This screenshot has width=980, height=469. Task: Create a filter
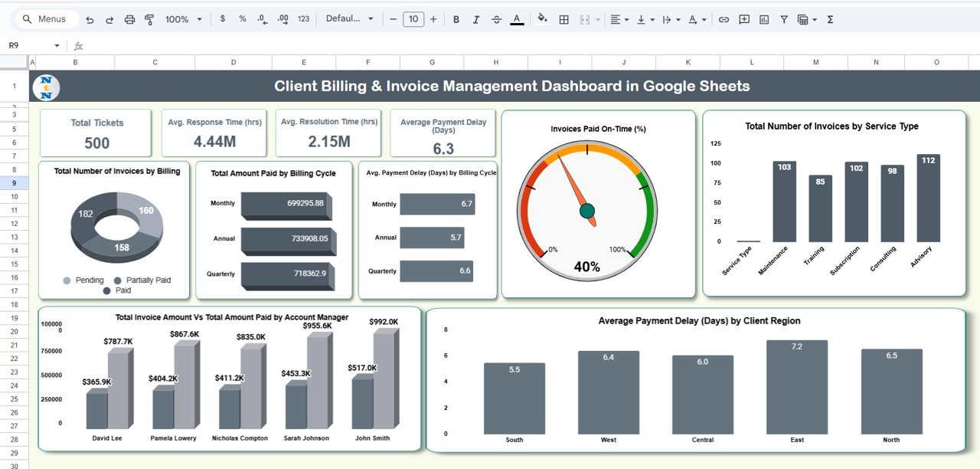click(x=783, y=19)
